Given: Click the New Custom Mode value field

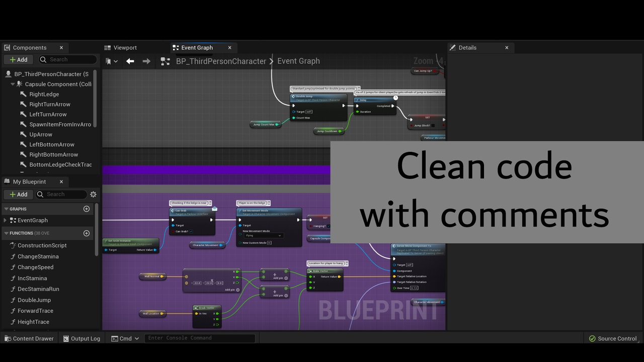Looking at the screenshot, I should click(x=269, y=243).
